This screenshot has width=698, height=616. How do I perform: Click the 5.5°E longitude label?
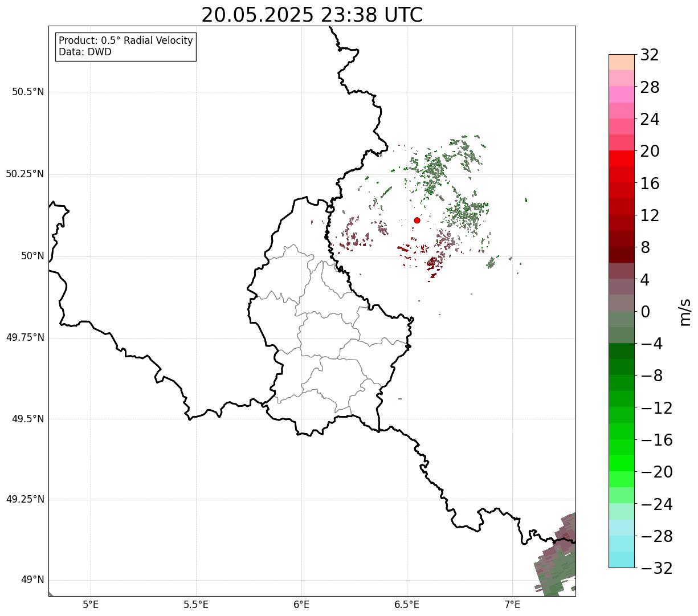click(x=196, y=605)
